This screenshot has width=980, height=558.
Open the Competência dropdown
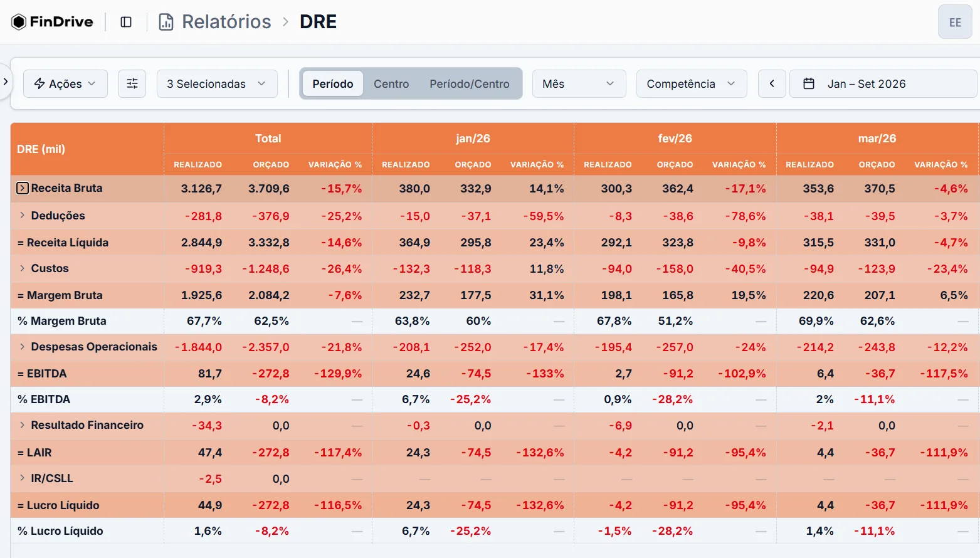coord(692,83)
